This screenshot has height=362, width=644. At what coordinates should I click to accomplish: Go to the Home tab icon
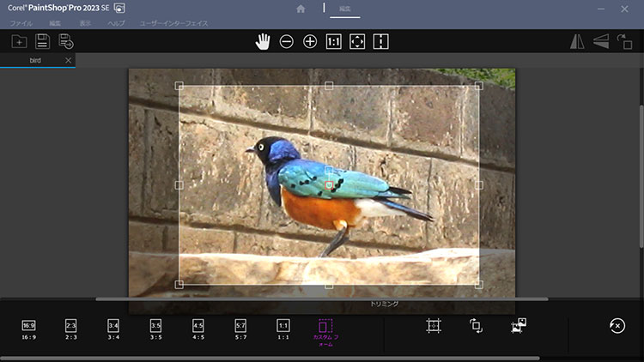301,9
